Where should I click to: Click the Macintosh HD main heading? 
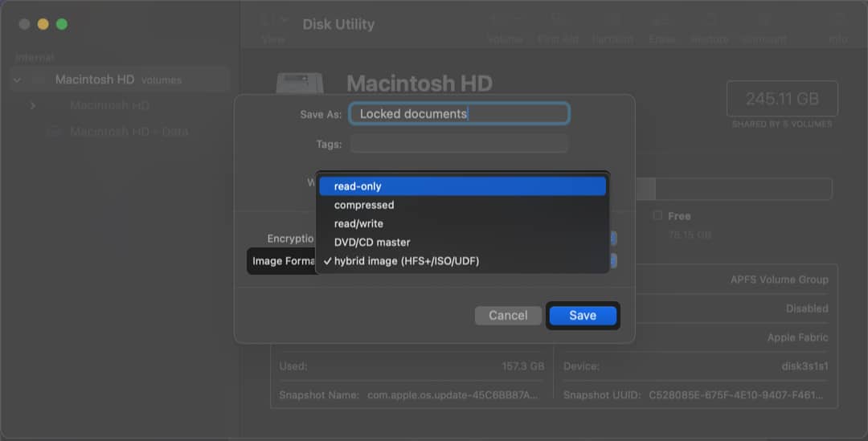pos(419,84)
